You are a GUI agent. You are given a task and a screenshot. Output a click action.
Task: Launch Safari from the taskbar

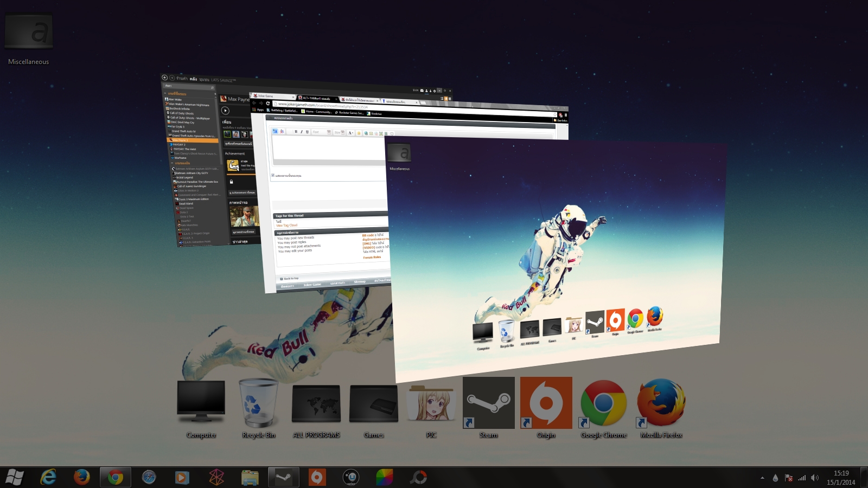tap(149, 478)
